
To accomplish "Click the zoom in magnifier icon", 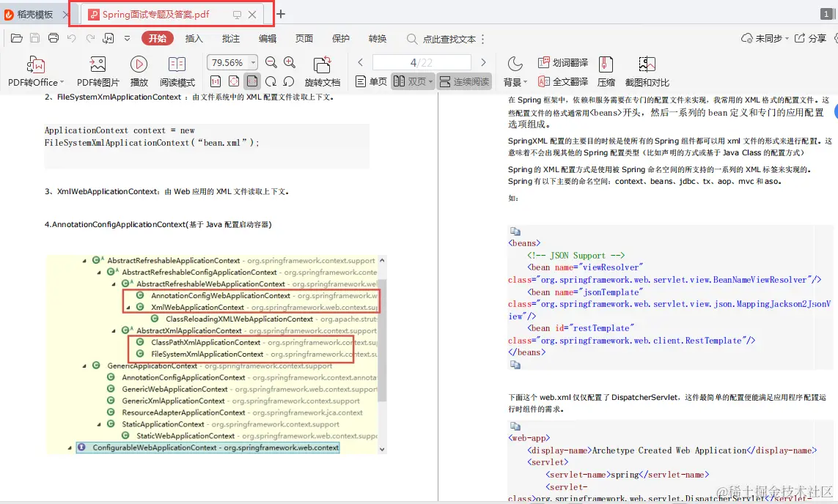I will (x=290, y=62).
